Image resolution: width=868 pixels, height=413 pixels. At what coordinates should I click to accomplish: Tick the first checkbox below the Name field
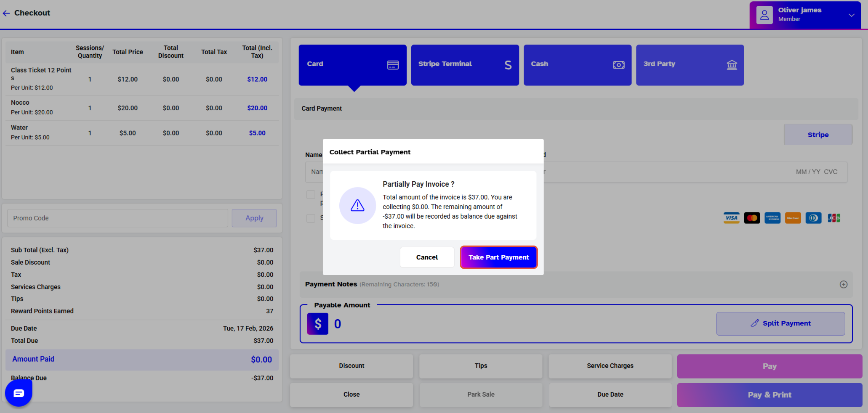click(x=311, y=194)
